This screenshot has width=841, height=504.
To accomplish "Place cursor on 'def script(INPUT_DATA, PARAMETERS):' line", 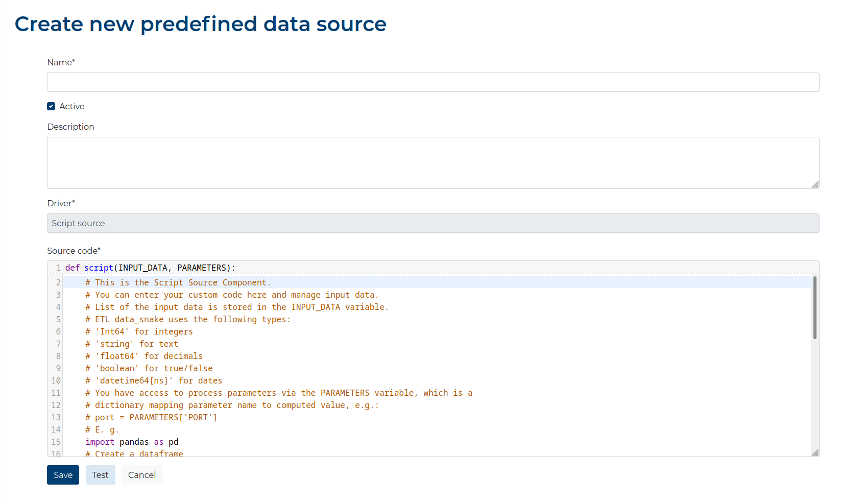I will coord(150,268).
